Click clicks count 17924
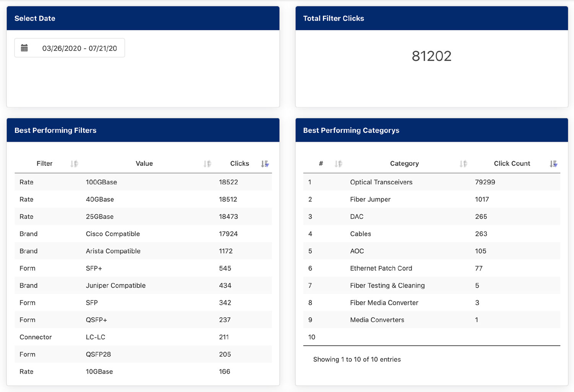Screen dimensions: 574x392 [228, 234]
